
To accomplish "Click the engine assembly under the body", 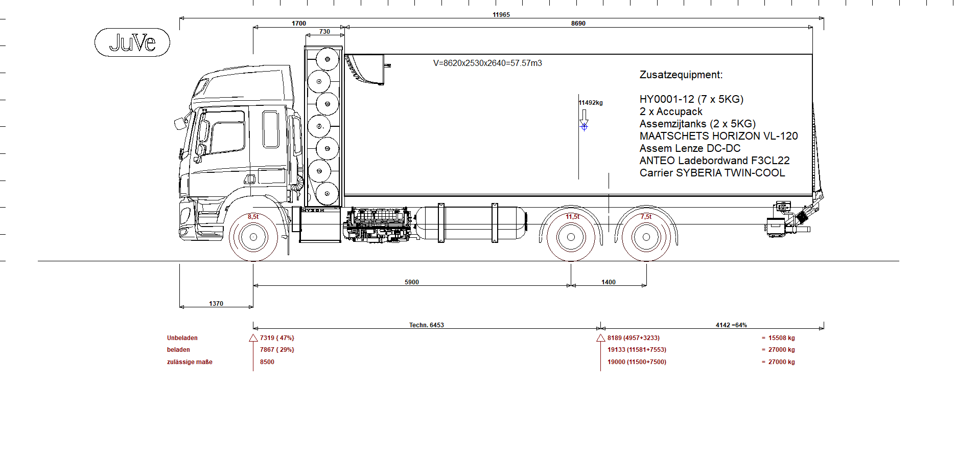I will coord(378,224).
